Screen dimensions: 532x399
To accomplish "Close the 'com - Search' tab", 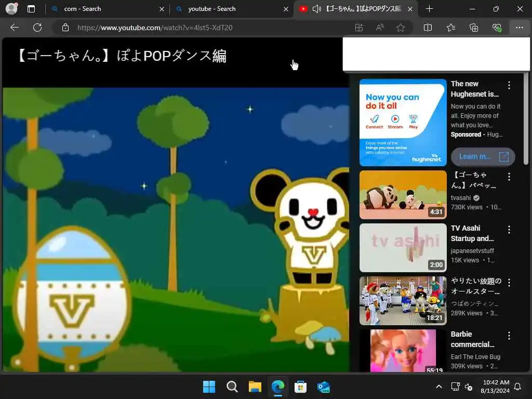I will 162,9.
